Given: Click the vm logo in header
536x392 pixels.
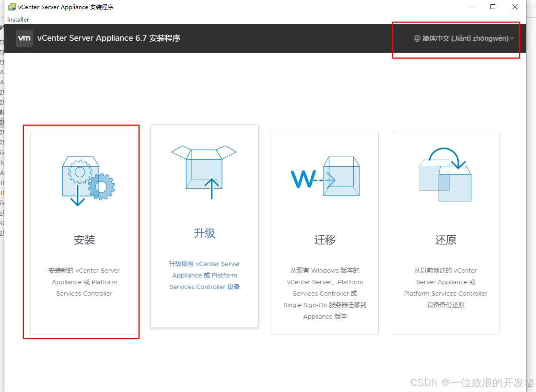Looking at the screenshot, I should [x=24, y=38].
